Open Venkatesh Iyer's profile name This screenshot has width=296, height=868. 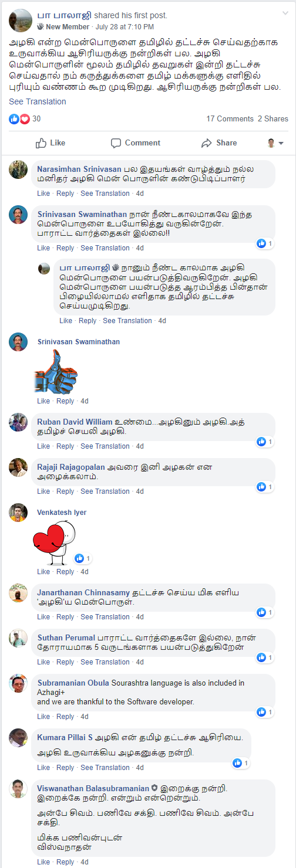(62, 513)
